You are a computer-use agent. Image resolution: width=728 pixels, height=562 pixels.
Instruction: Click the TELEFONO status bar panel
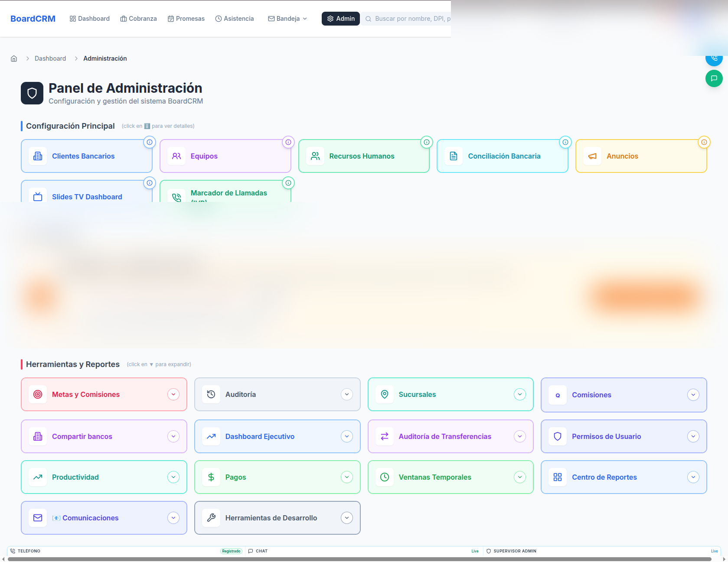126,551
